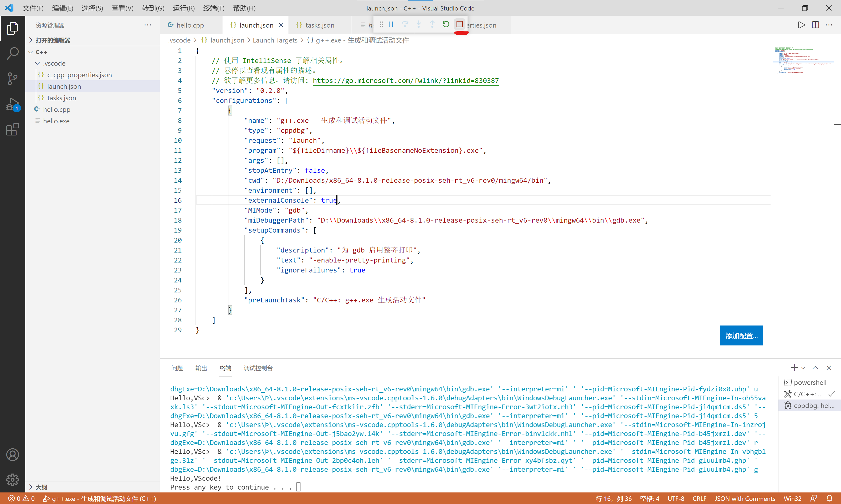This screenshot has width=841, height=504.
Task: Open the Source Control view
Action: [13, 79]
